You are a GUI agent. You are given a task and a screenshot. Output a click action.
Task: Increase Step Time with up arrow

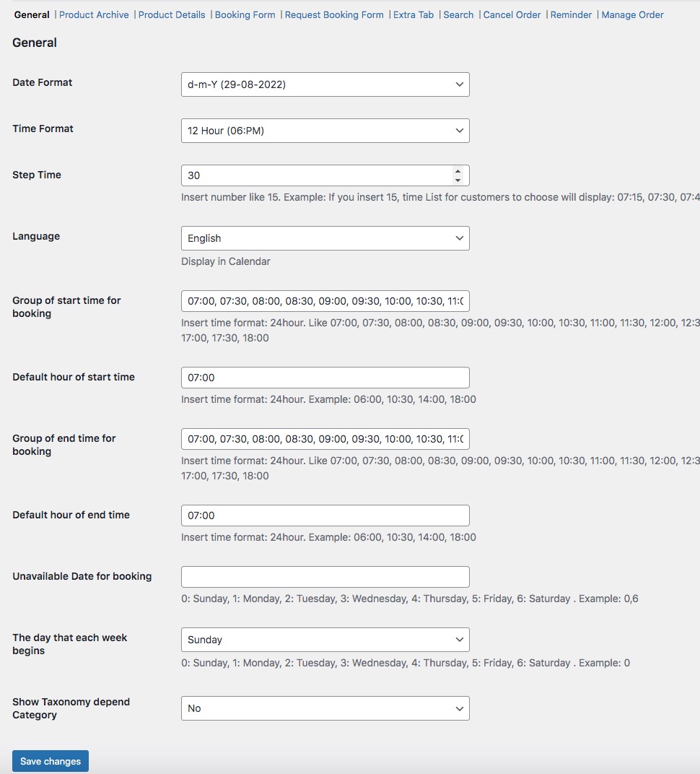click(x=458, y=171)
